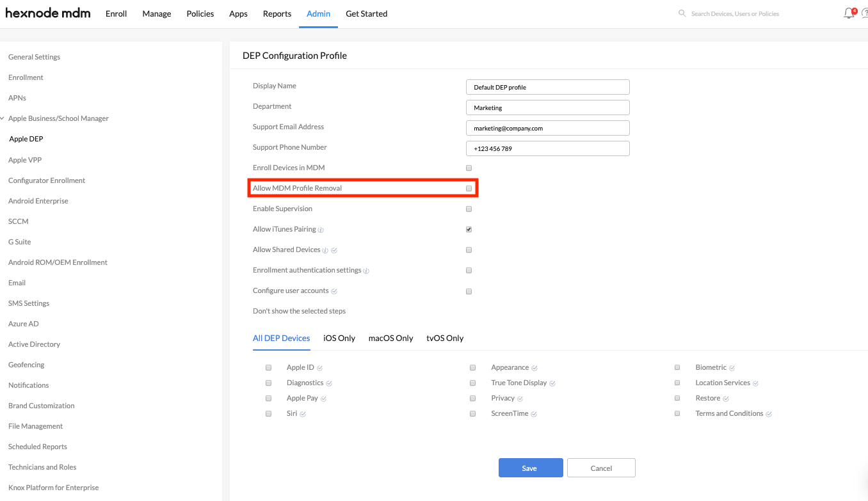
Task: Save the DEP Configuration Profile
Action: tap(531, 468)
